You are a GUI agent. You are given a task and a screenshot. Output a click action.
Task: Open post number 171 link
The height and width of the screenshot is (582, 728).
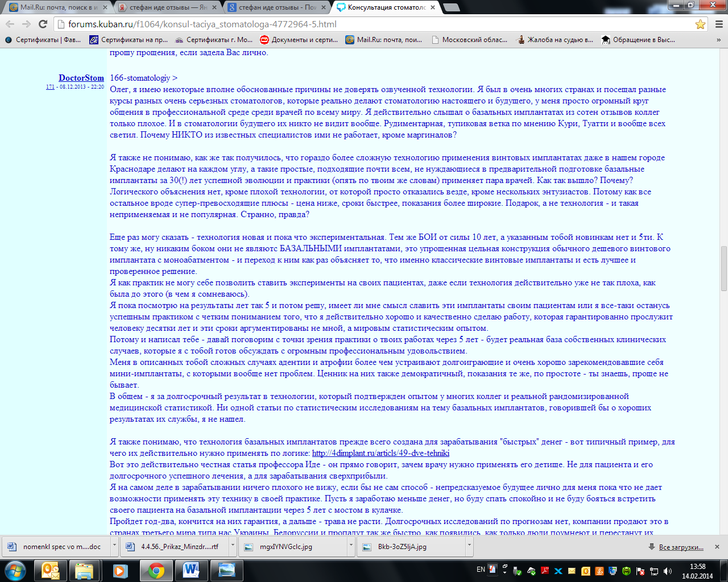tap(49, 87)
